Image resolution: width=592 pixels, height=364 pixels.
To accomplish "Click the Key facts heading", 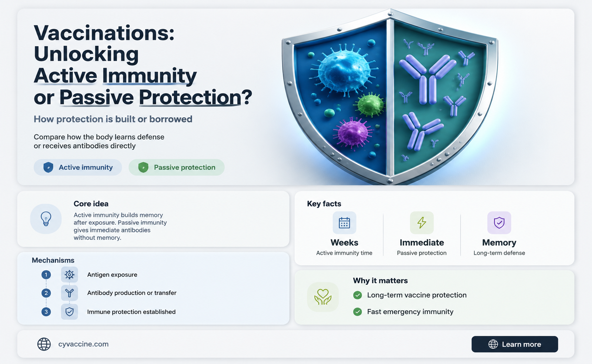I will pyautogui.click(x=324, y=204).
